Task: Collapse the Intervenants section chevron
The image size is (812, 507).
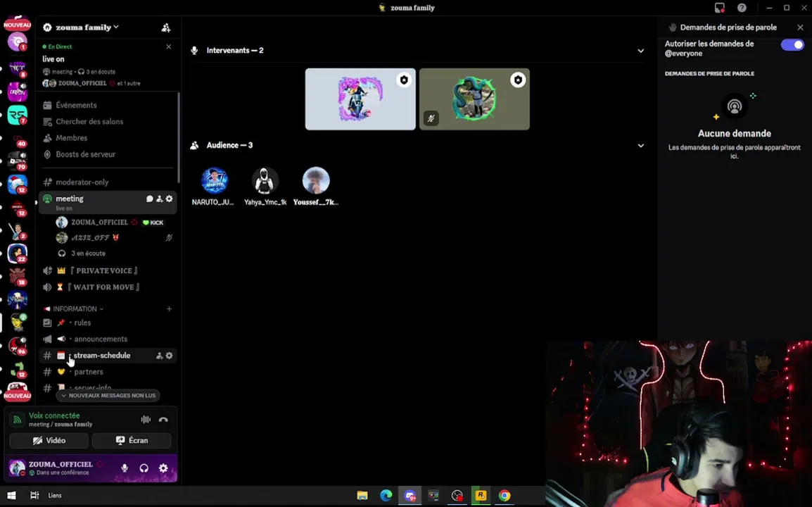Action: [640, 51]
